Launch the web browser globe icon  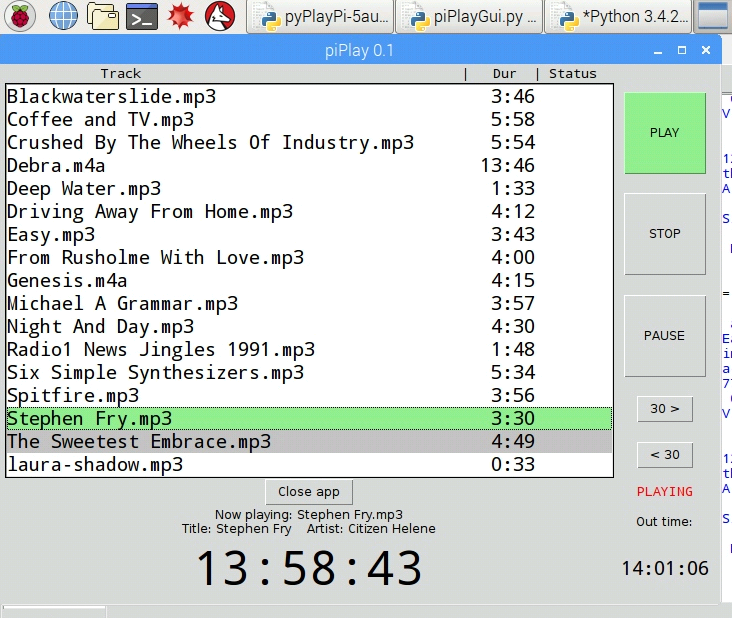(63, 15)
